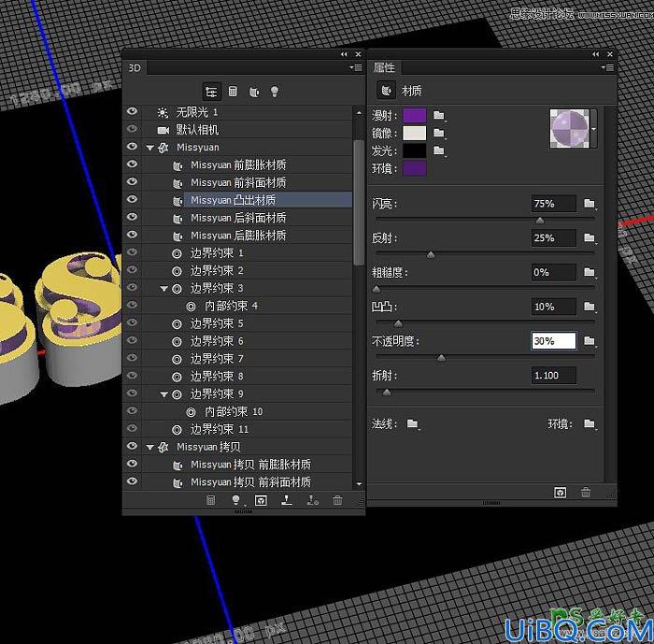Image resolution: width=654 pixels, height=644 pixels.
Task: Open normal (法线) texture folder icon
Action: point(413,424)
